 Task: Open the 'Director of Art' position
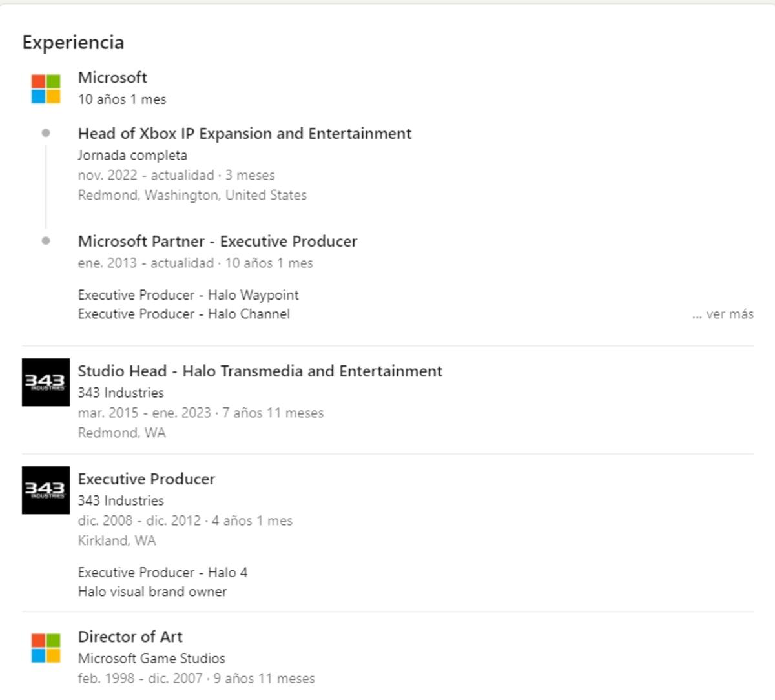[130, 637]
